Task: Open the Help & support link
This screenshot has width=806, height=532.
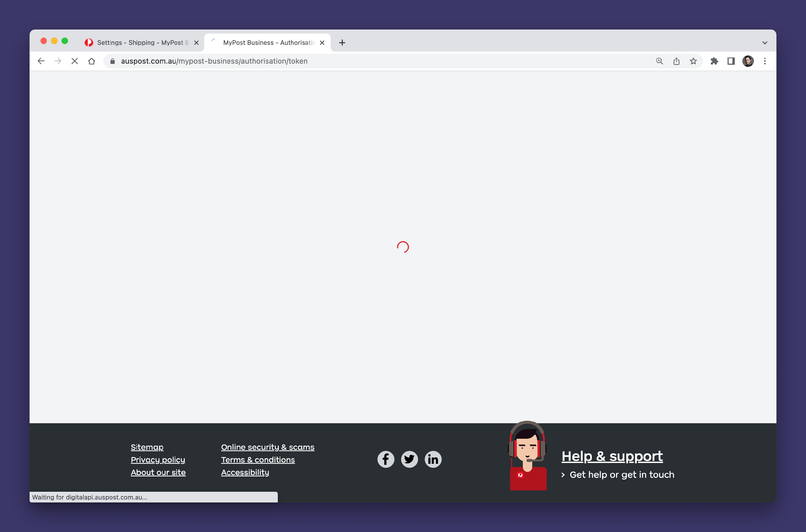Action: [612, 456]
